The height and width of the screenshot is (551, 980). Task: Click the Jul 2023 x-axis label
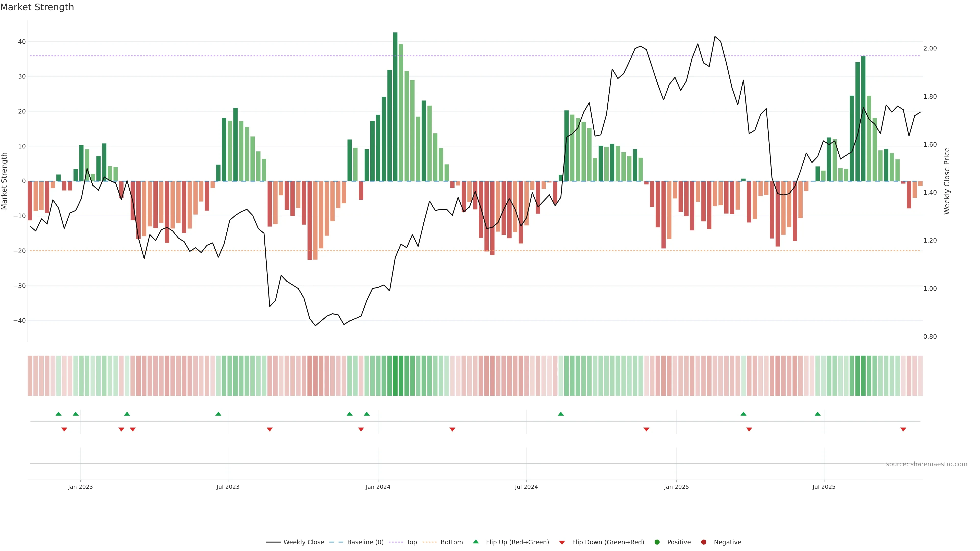pos(228,487)
